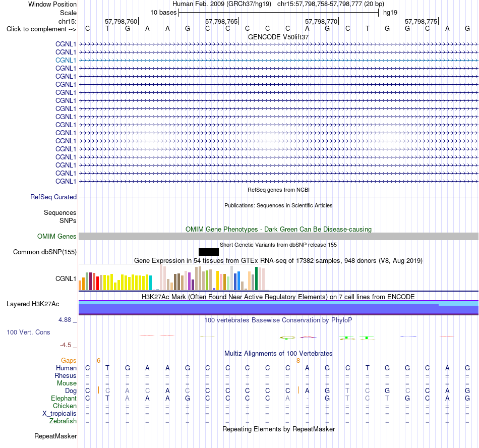Viewport: 479px width, 448px height.
Task: Click the '-4.5' PhyloP lower scale value
Action: (x=66, y=345)
